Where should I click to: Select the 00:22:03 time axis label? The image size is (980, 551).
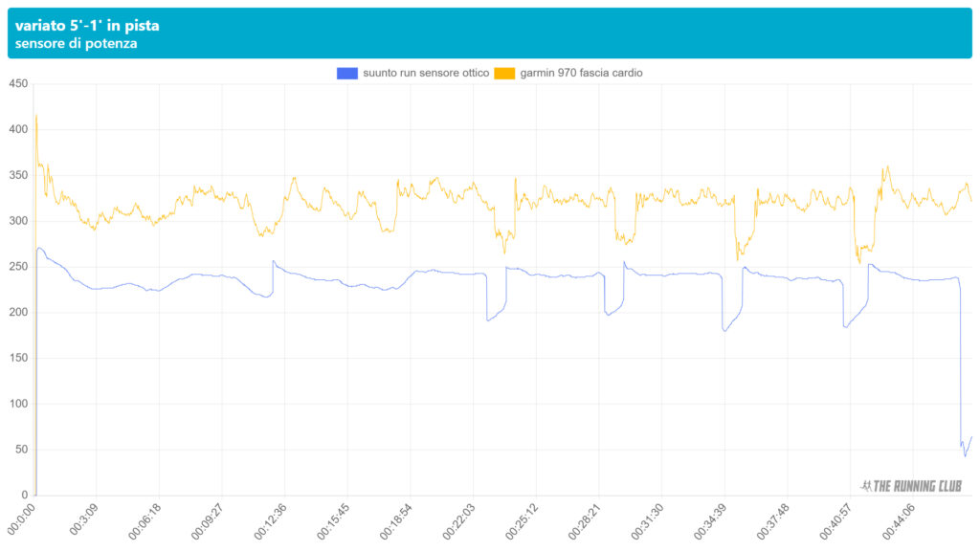457,520
